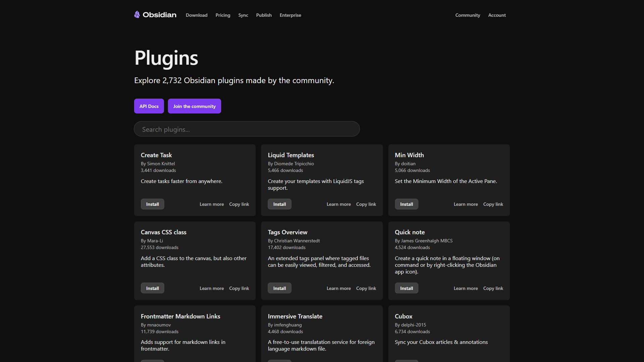This screenshot has height=362, width=644.
Task: Install the Tags Overview plugin
Action: point(279,288)
